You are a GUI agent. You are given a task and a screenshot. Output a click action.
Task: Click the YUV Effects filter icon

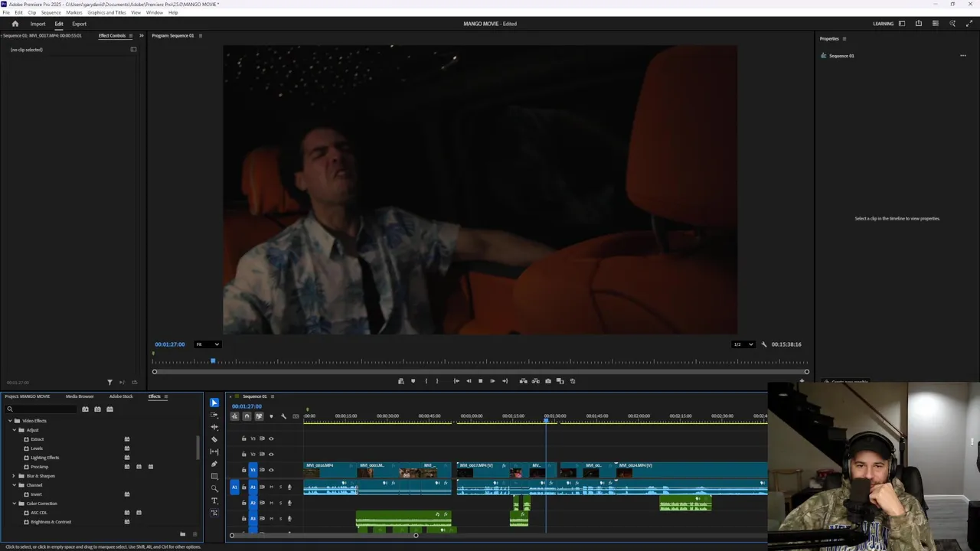click(x=109, y=409)
